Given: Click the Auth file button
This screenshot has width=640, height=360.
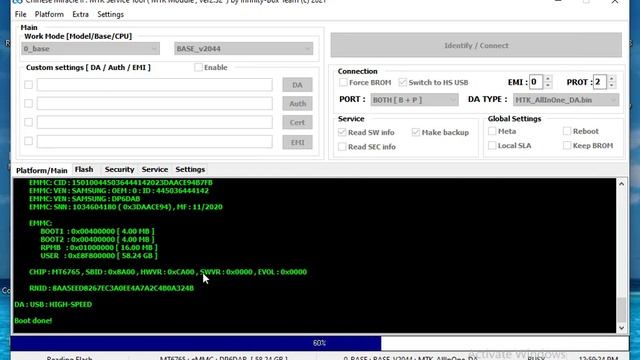Looking at the screenshot, I should pyautogui.click(x=297, y=104).
